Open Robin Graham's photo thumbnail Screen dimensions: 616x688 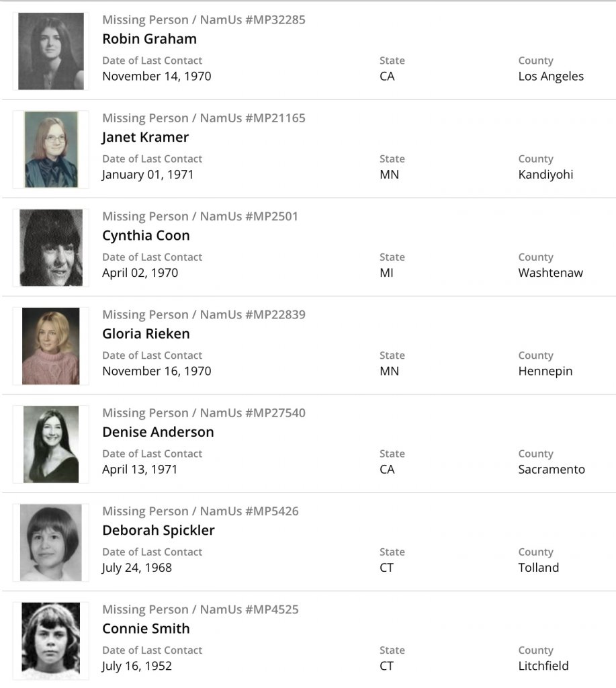[51, 51]
